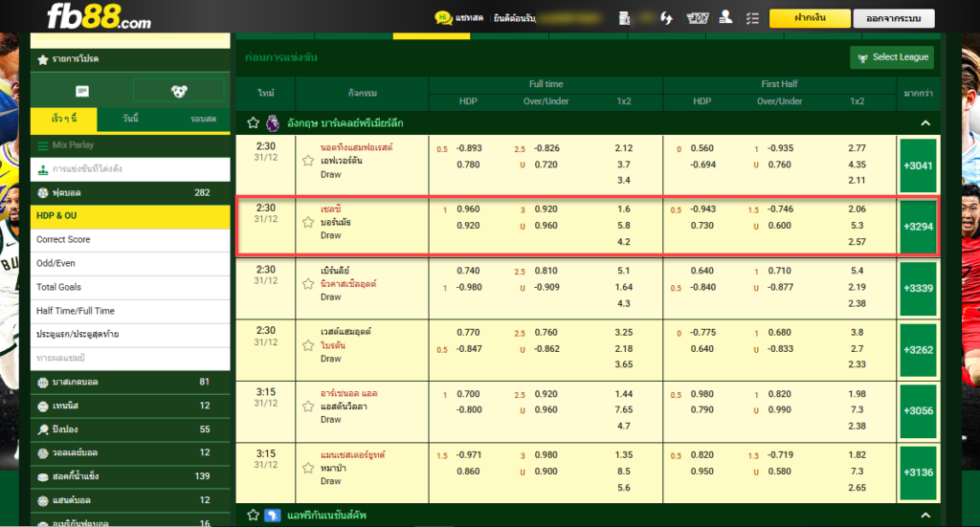Favorite the 2:30 match with odds +3339

coord(307,284)
